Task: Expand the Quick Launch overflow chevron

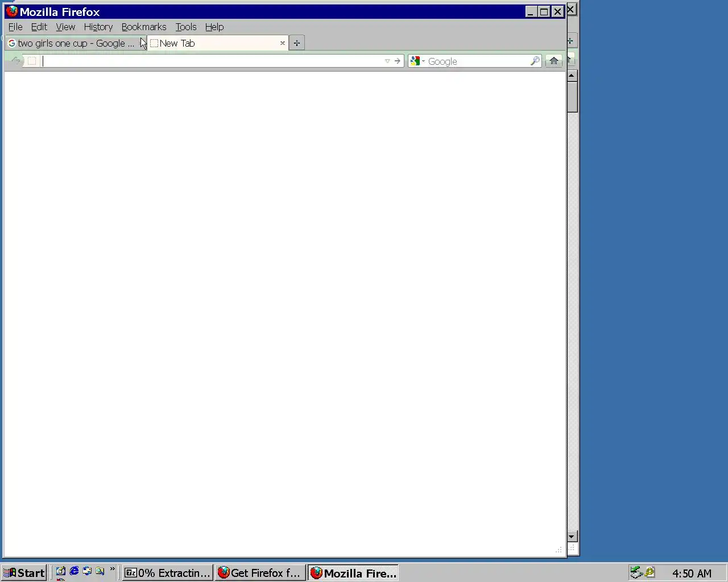Action: coord(112,569)
